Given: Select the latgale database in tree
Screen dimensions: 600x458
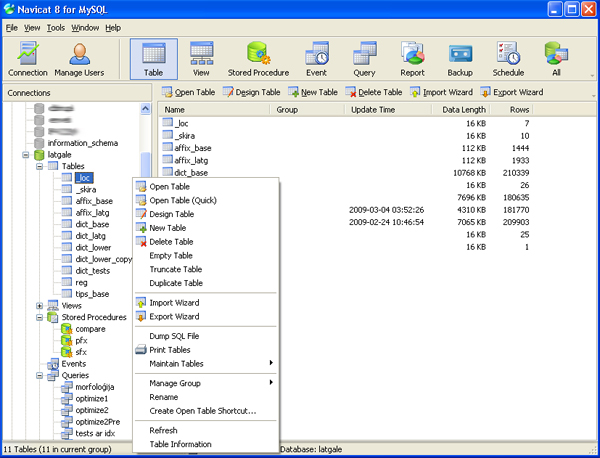Looking at the screenshot, I should click(x=59, y=155).
